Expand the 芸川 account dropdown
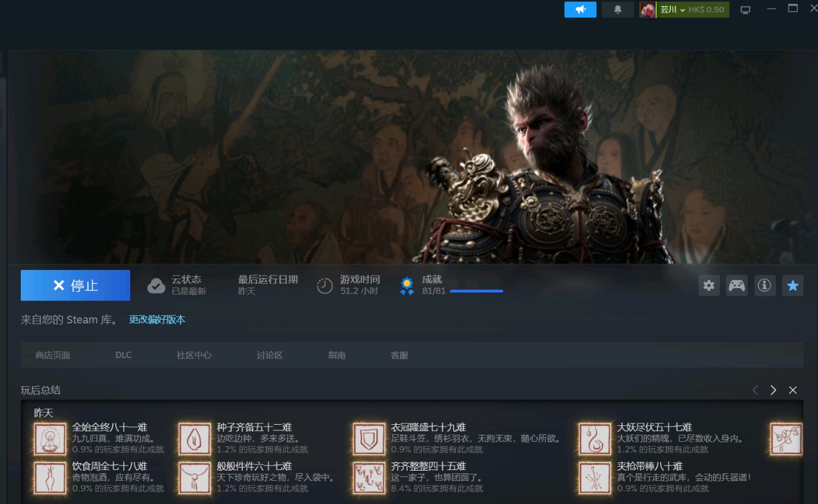The image size is (818, 504). pyautogui.click(x=673, y=9)
